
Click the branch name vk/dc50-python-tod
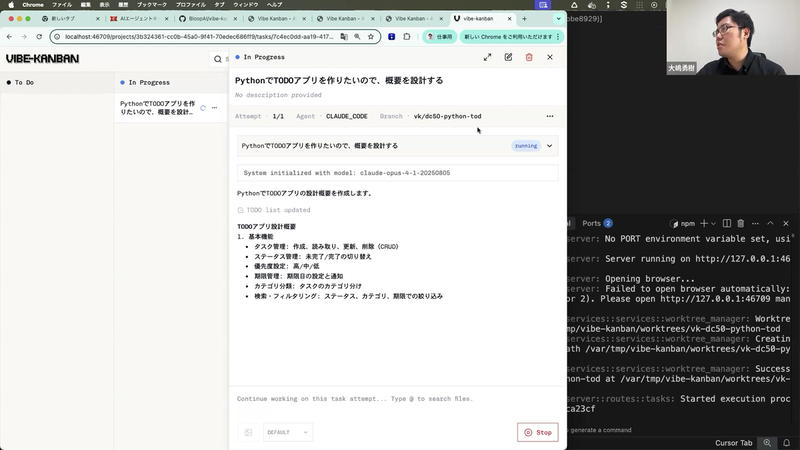pyautogui.click(x=447, y=116)
